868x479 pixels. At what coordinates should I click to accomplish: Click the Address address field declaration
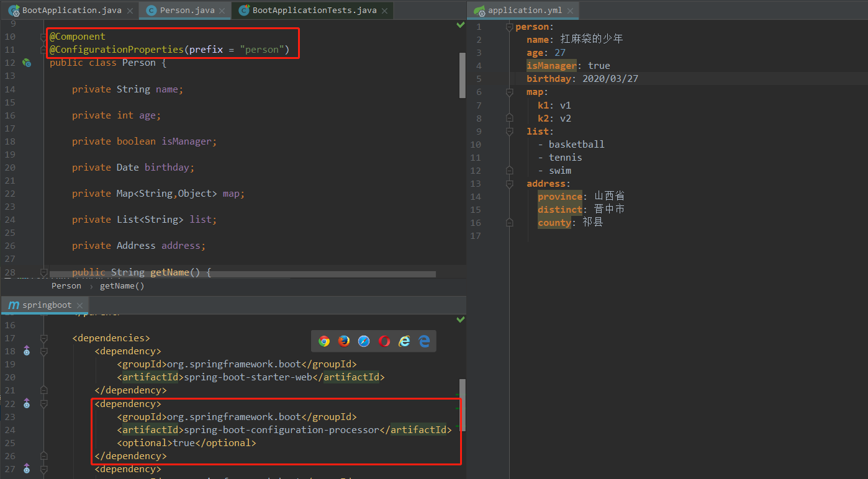tap(138, 246)
